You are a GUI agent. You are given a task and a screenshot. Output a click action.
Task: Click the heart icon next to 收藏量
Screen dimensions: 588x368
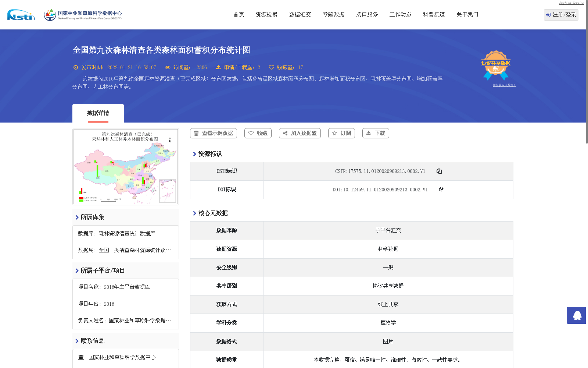[271, 67]
